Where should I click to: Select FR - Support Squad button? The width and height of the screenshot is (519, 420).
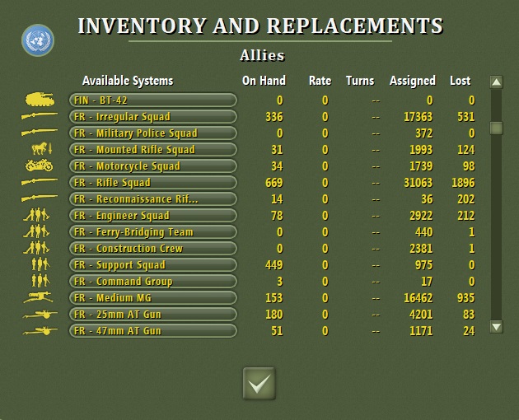pos(153,265)
